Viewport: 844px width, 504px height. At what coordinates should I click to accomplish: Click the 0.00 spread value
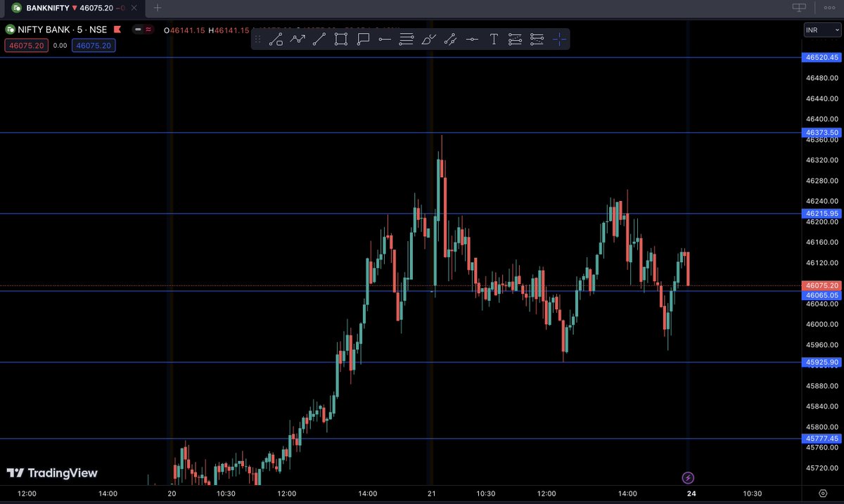click(x=60, y=45)
